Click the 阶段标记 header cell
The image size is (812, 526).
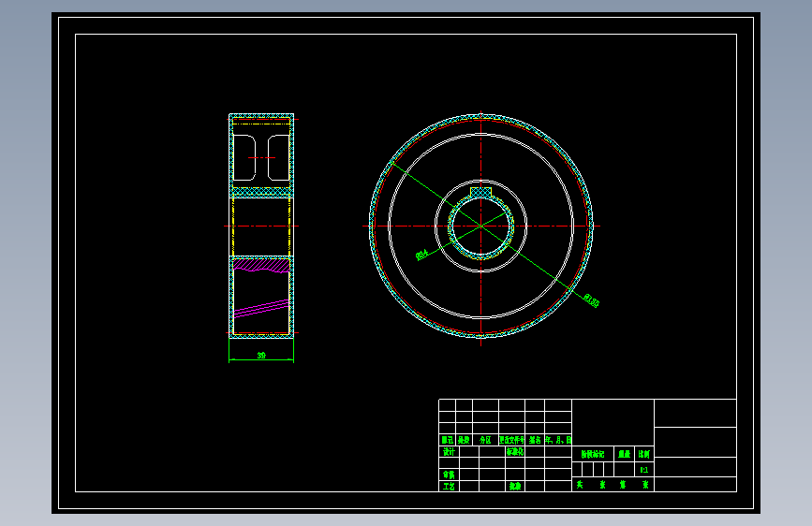593,454
